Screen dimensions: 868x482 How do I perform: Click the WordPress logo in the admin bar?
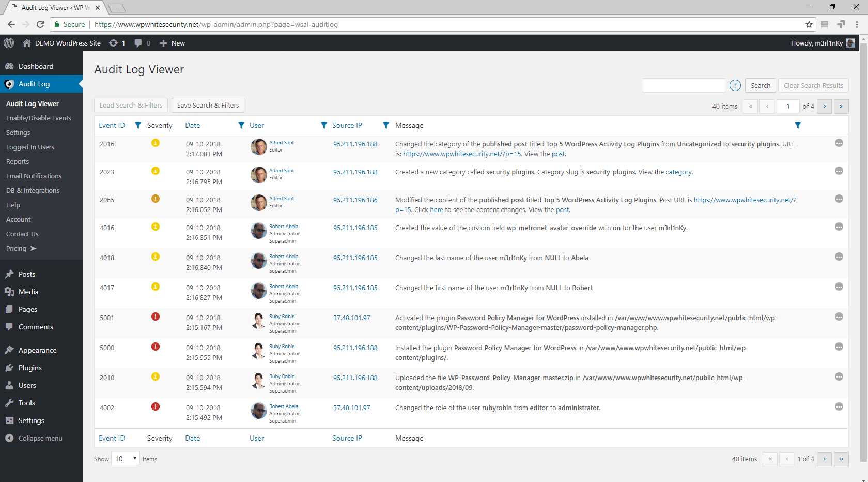click(x=8, y=43)
